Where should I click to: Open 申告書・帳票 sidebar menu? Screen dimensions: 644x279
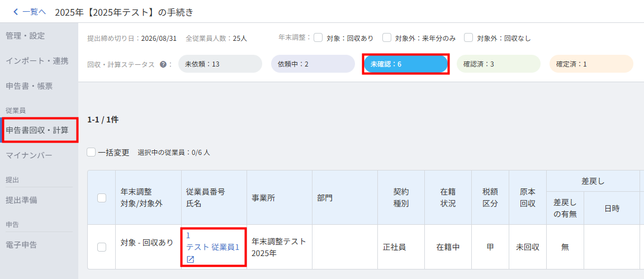point(29,86)
